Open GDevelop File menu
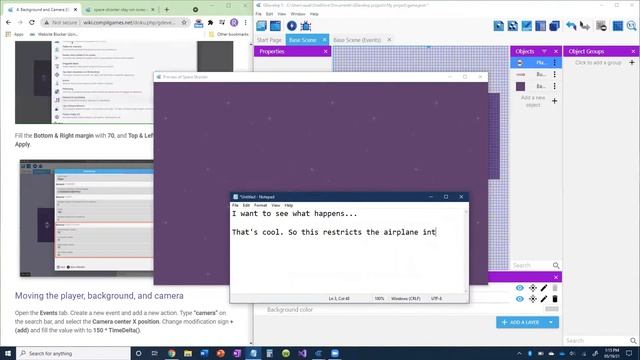Screen dimensions: 640x360 258,14
